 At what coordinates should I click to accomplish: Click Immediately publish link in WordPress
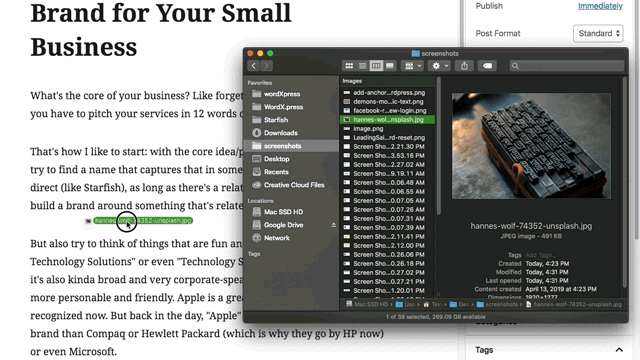click(600, 6)
